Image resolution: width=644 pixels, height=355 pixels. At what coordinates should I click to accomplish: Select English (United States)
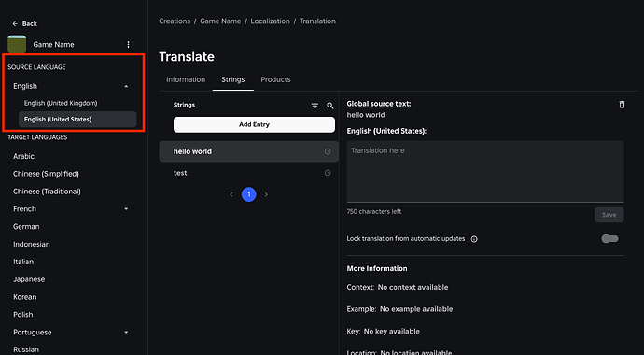[77, 120]
